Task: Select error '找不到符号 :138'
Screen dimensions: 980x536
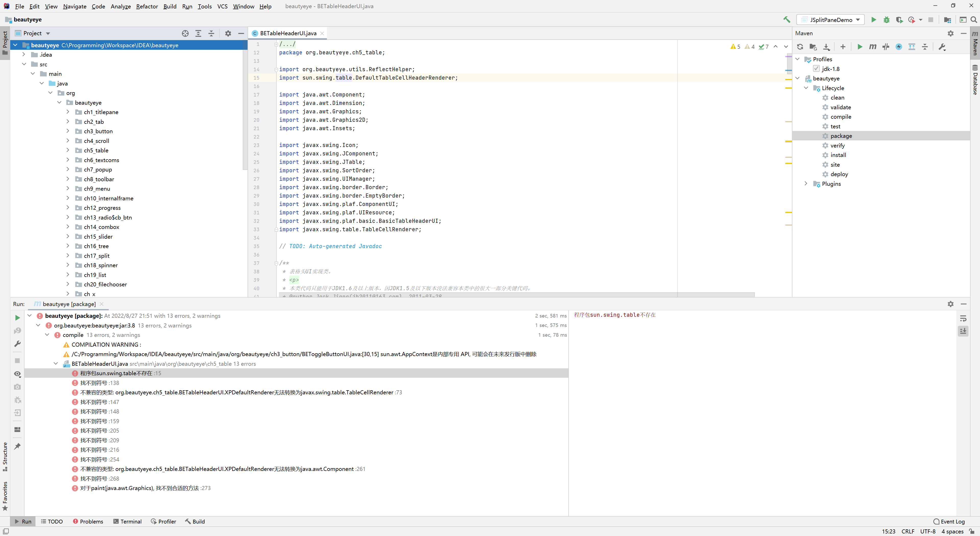Action: tap(100, 383)
